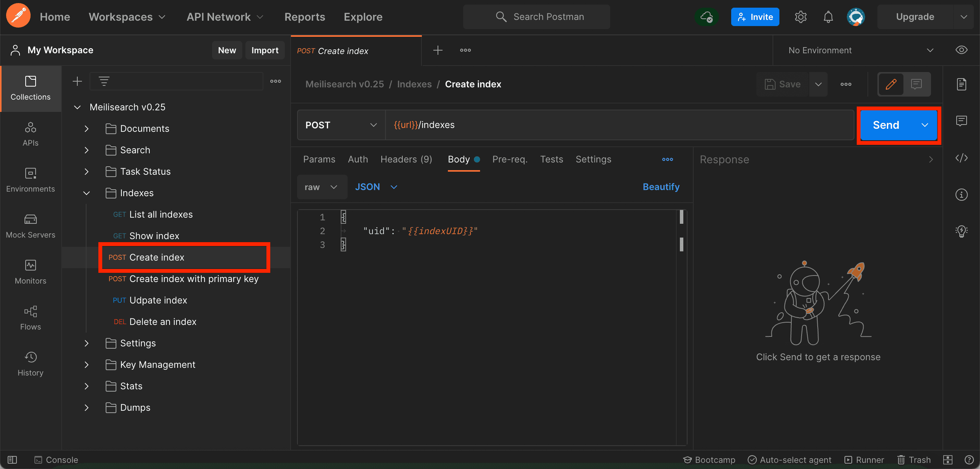Open the comments icon in right sidebar
Image resolution: width=980 pixels, height=469 pixels.
tap(961, 121)
